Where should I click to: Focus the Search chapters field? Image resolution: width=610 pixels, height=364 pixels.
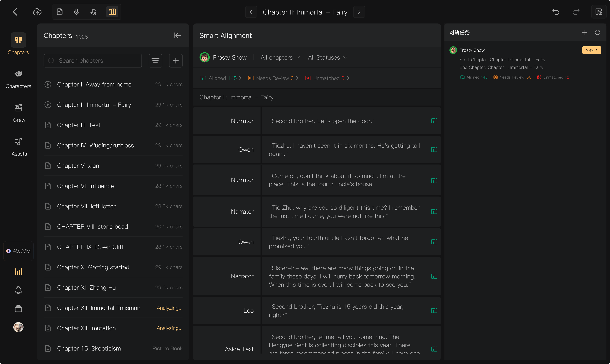[x=93, y=61]
